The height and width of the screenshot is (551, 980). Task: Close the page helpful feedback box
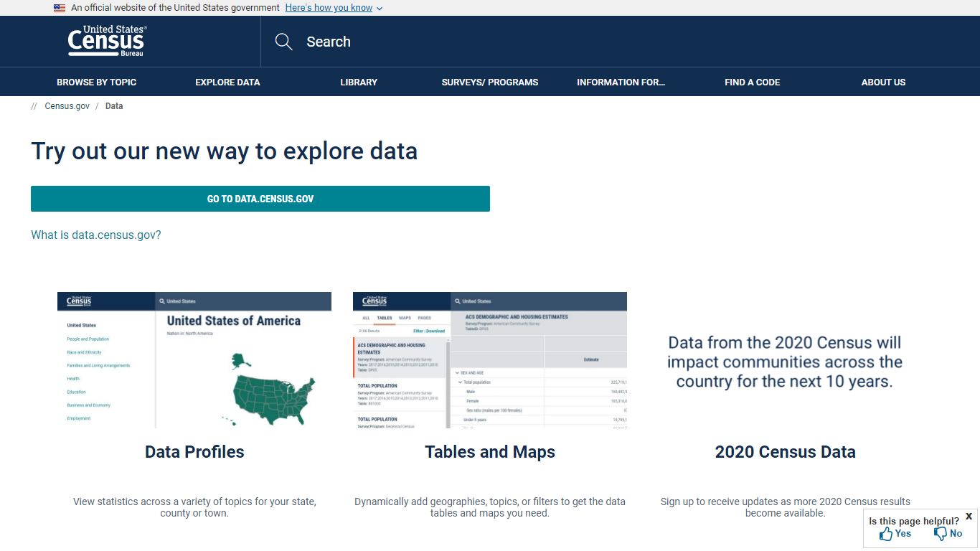pos(969,516)
